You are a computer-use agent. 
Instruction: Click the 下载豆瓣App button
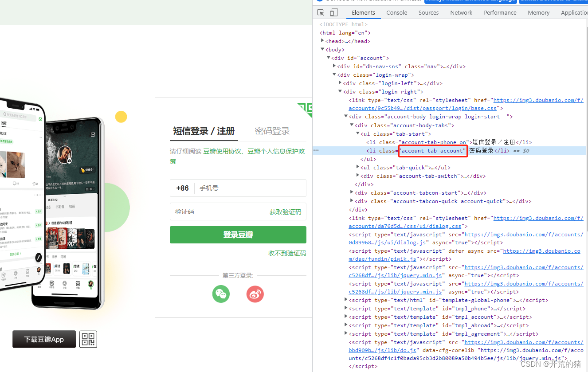(44, 339)
